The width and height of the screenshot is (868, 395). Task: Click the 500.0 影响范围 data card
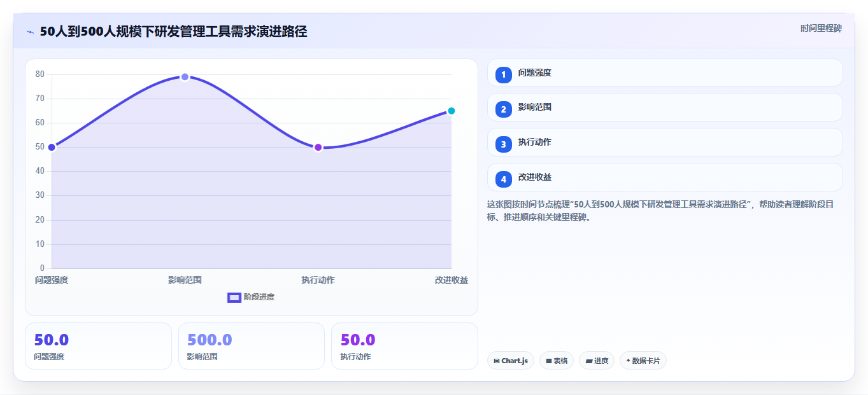click(x=252, y=346)
